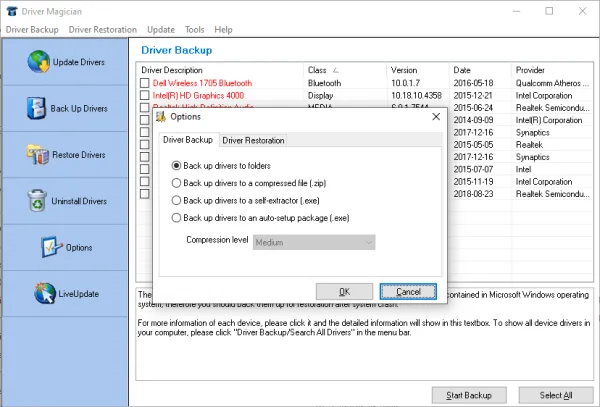
Task: Sort by the Provider column header
Action: point(552,70)
